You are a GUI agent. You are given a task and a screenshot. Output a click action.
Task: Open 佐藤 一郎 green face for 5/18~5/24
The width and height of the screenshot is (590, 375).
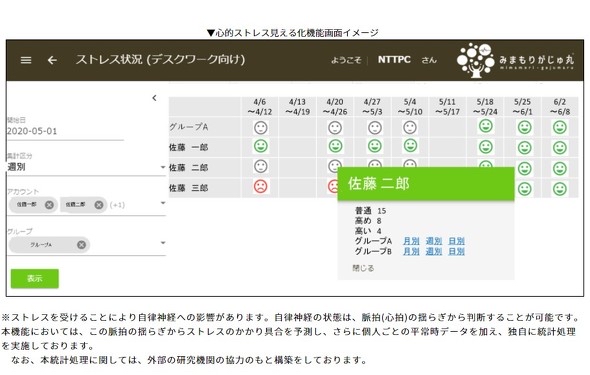tap(486, 147)
